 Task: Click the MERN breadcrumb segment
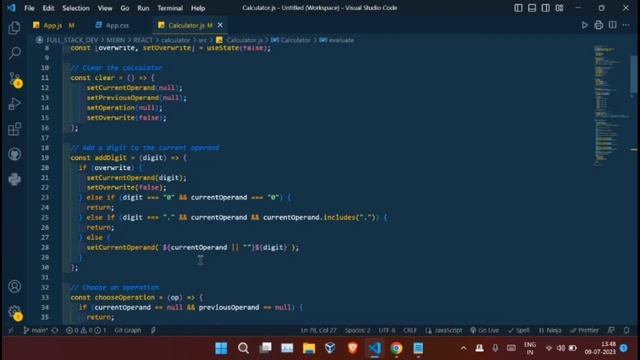[116, 40]
